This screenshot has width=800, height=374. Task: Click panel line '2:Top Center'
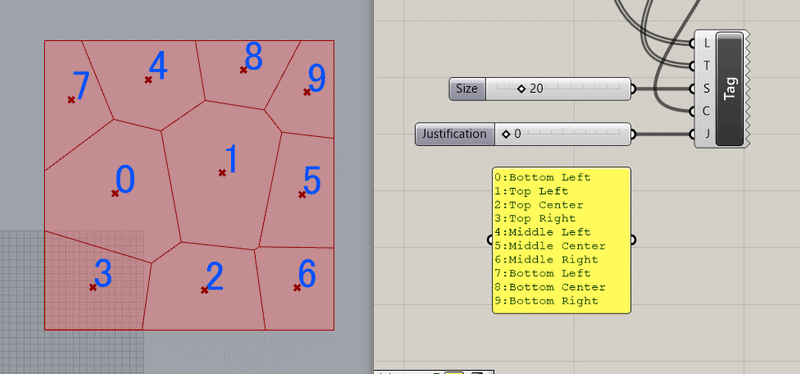539,205
